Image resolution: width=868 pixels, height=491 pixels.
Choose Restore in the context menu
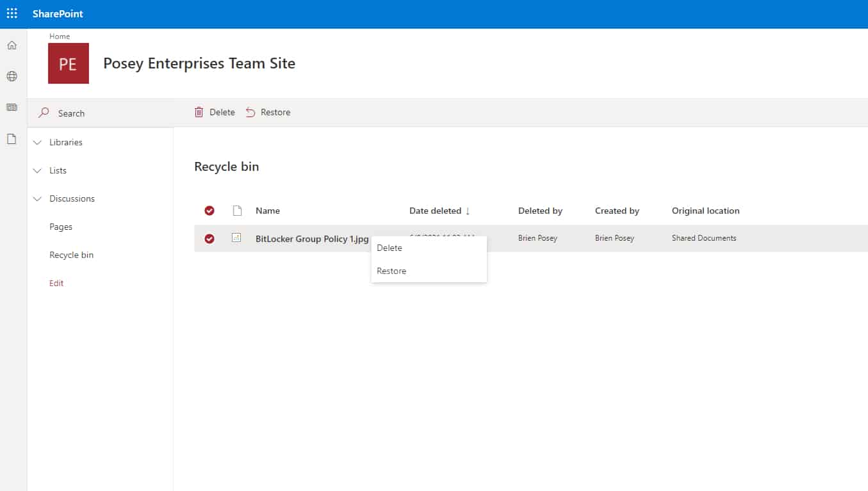[429, 271]
